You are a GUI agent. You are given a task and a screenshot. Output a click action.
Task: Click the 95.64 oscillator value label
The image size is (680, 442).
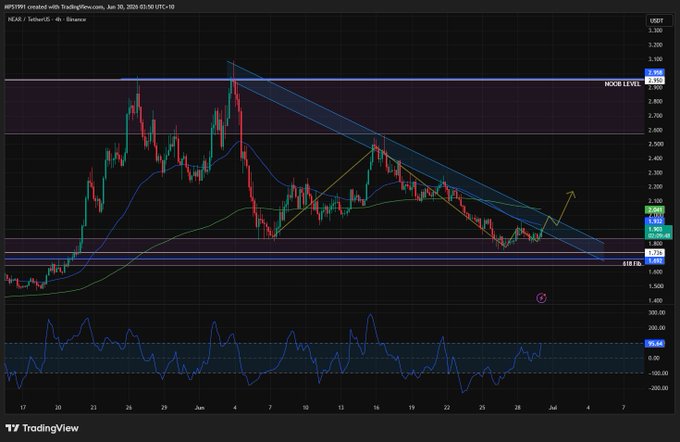[x=655, y=344]
